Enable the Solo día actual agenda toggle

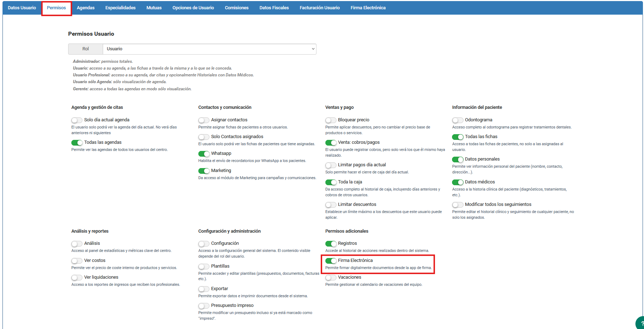(x=77, y=120)
